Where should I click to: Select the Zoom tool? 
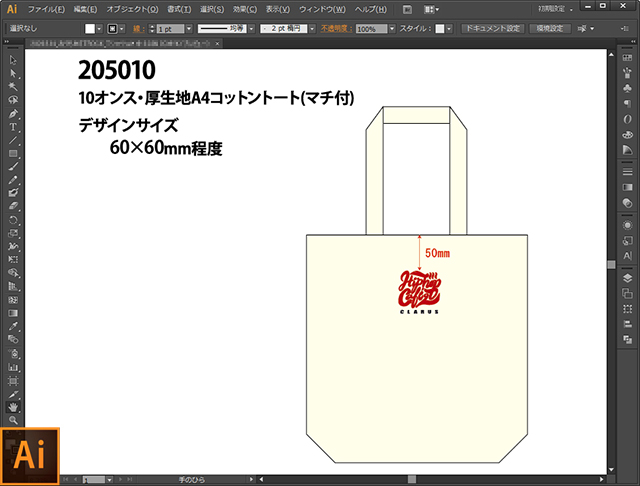coord(13,420)
